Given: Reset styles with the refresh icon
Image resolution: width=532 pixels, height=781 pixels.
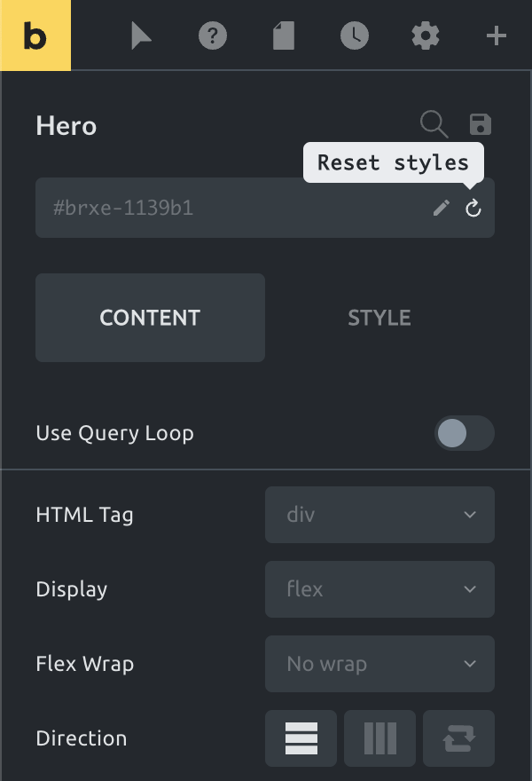Looking at the screenshot, I should [x=473, y=208].
